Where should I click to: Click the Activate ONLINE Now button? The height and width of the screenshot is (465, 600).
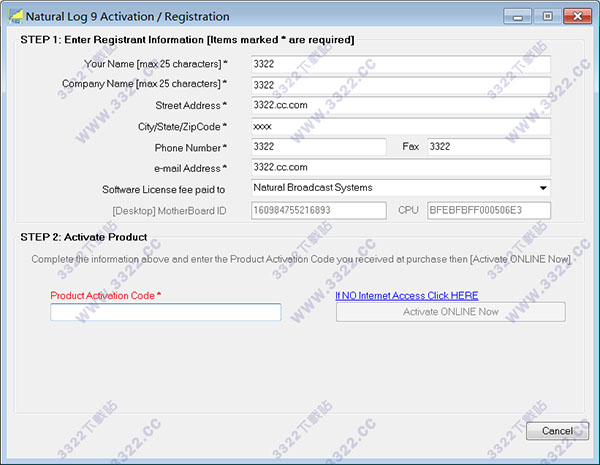pyautogui.click(x=450, y=312)
